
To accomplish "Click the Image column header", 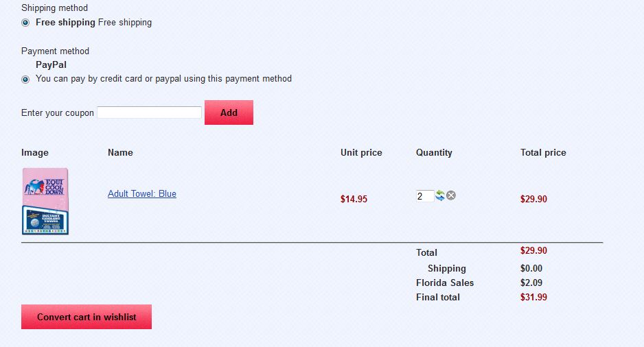I will click(x=35, y=152).
